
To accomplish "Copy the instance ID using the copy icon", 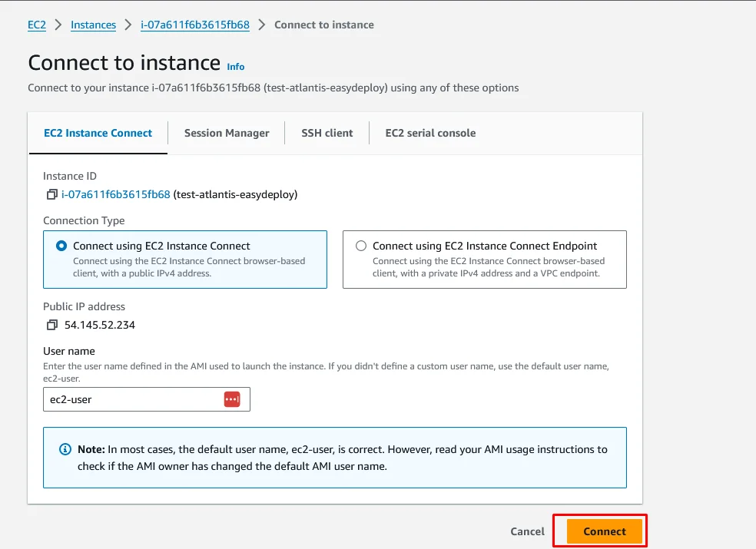I will tap(51, 194).
